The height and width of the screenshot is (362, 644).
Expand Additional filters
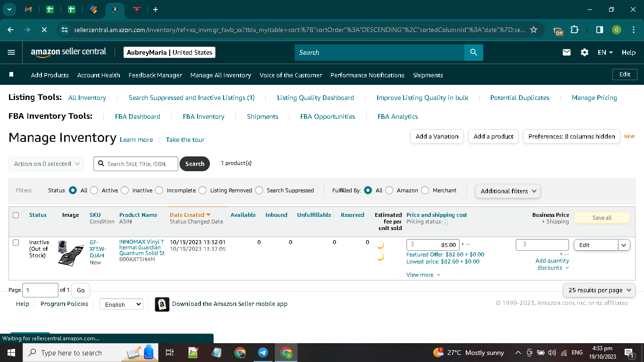click(508, 191)
